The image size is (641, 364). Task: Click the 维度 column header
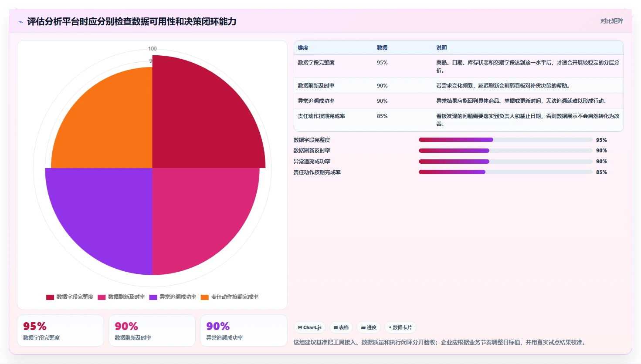(x=303, y=48)
